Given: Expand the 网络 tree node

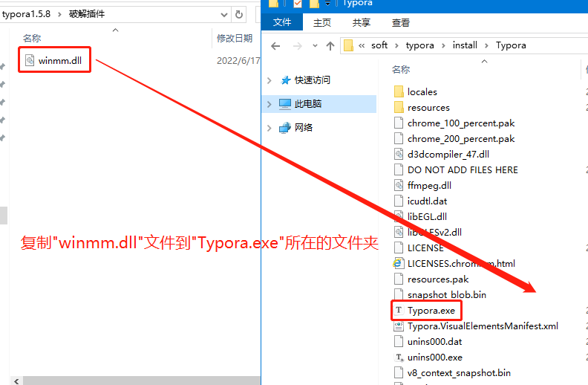Looking at the screenshot, I should click(269, 128).
